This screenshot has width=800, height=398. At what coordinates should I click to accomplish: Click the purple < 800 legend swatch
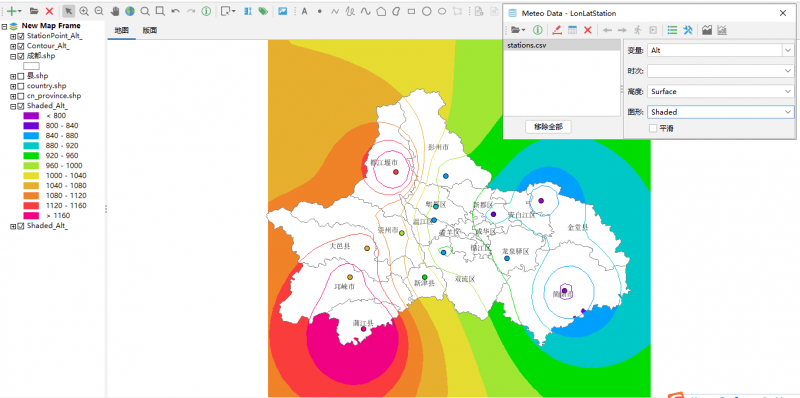coord(31,116)
